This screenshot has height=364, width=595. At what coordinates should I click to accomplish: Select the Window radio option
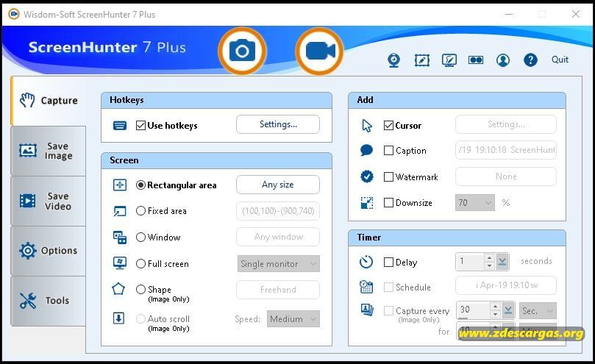point(140,238)
